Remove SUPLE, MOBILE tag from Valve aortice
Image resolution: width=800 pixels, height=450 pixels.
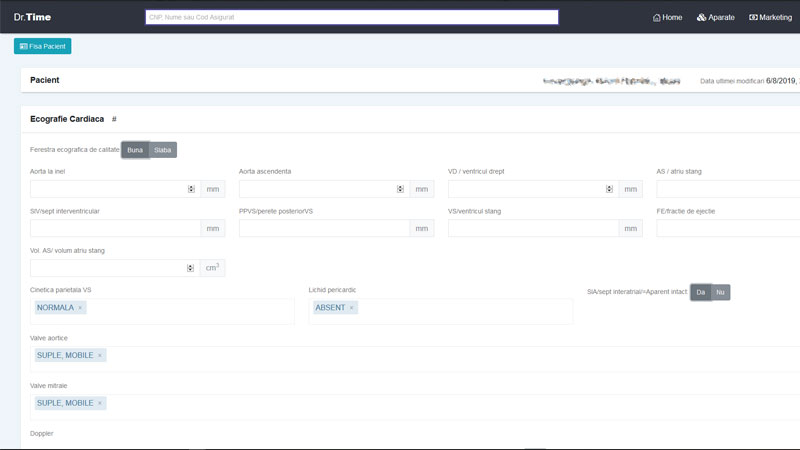click(x=100, y=356)
